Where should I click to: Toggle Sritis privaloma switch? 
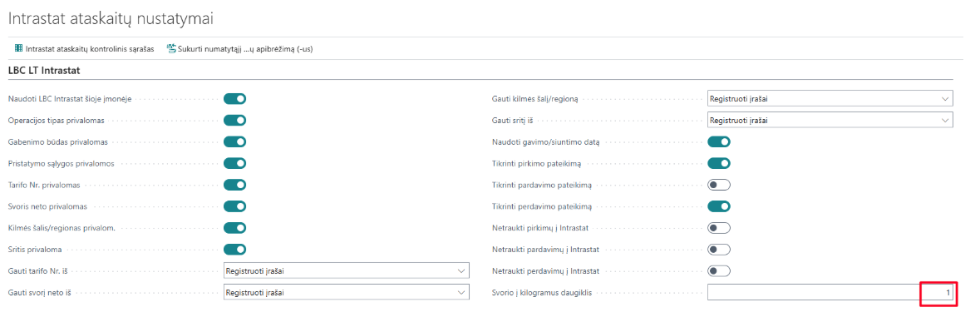tap(235, 250)
